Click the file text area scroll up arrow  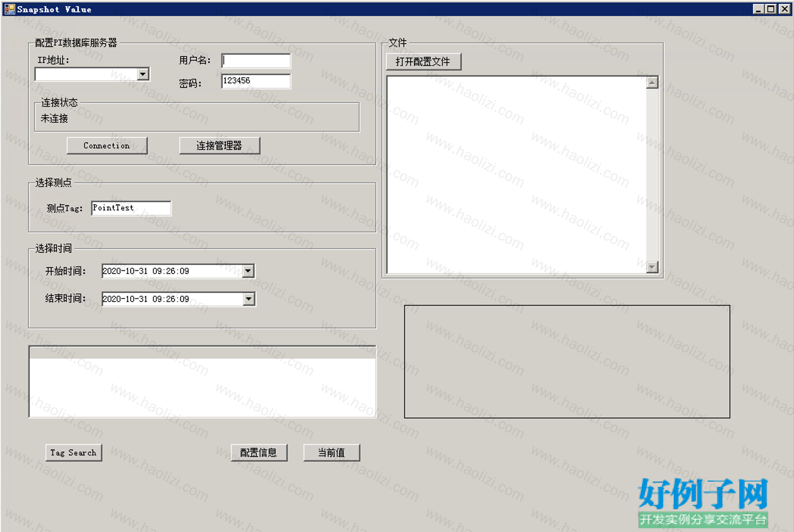652,82
